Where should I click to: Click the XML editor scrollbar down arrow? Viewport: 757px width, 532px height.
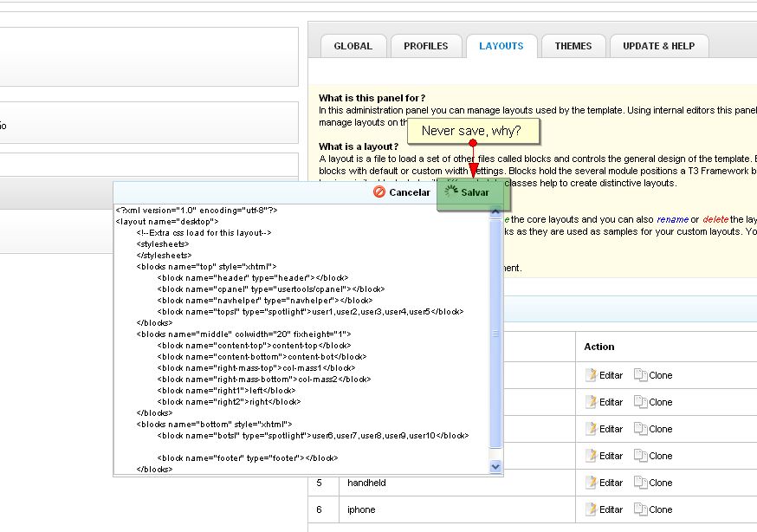pos(496,466)
